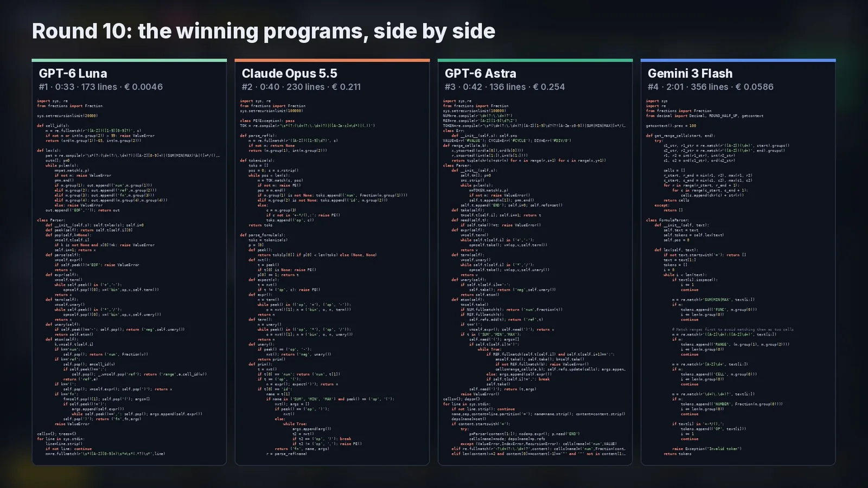The image size is (868, 488).
Task: Click 'def cell_id(s):' in GPT-6 Luna code
Action: point(53,126)
